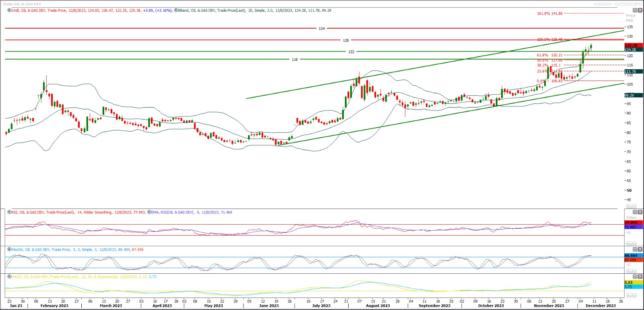Click the Daily OIL & GAS DEV chart title
The width and height of the screenshot is (644, 310).
[22, 4]
